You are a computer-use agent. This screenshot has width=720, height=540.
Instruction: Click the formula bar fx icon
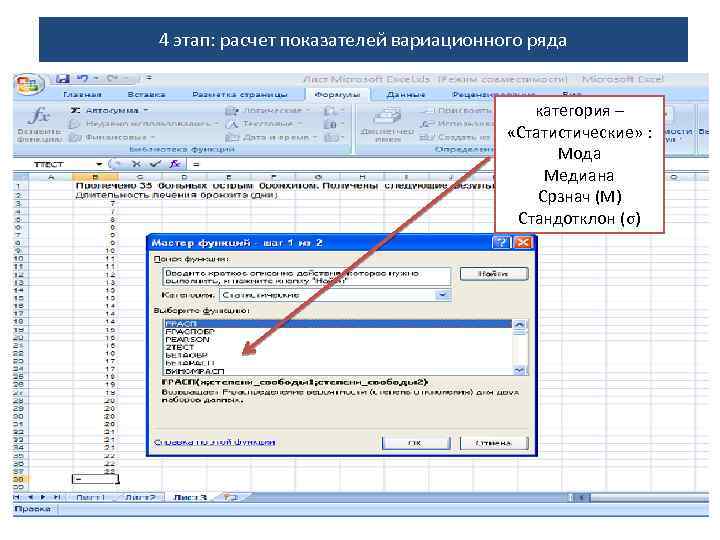tap(174, 164)
